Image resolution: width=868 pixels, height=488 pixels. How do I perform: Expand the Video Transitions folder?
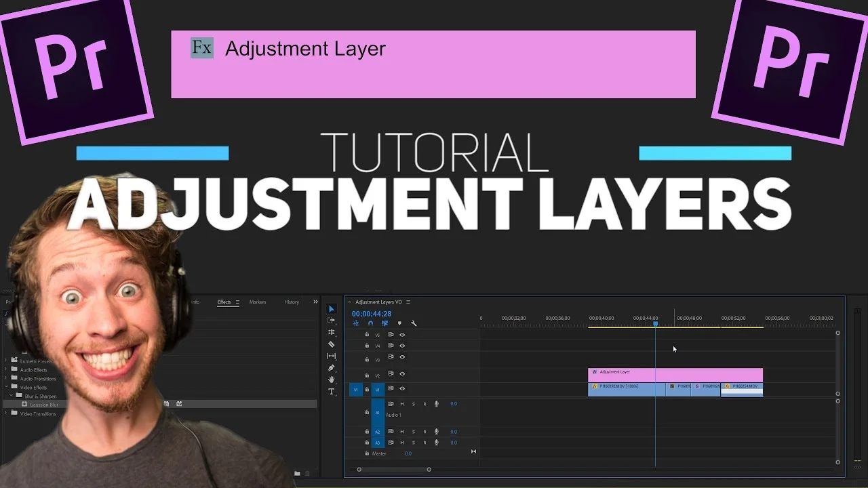tap(6, 413)
